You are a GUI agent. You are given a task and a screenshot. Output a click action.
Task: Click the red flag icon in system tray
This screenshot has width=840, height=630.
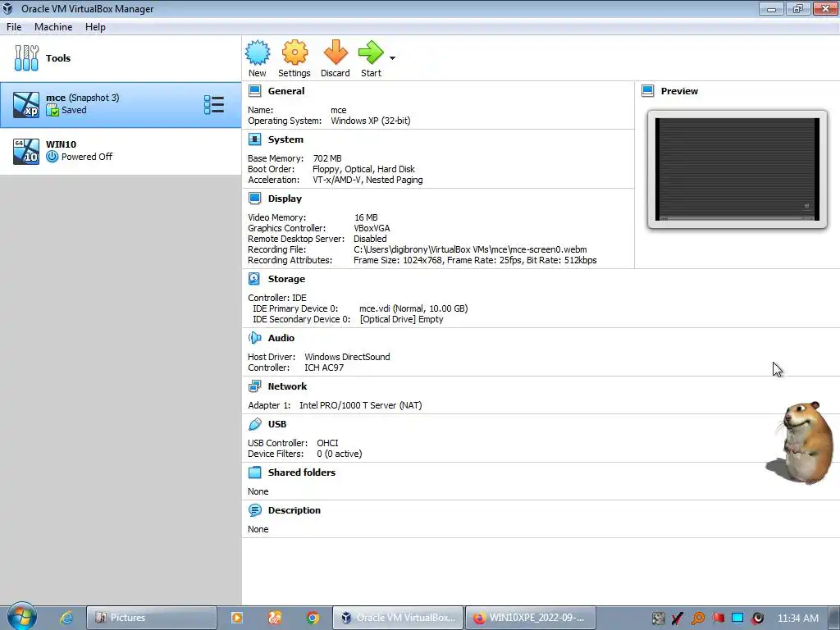click(x=718, y=619)
